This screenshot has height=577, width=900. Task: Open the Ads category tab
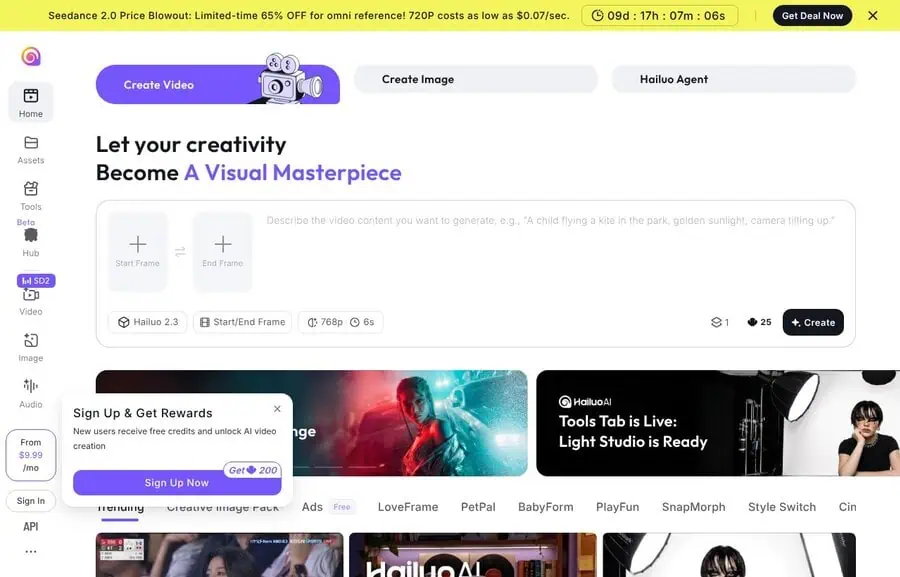(312, 507)
